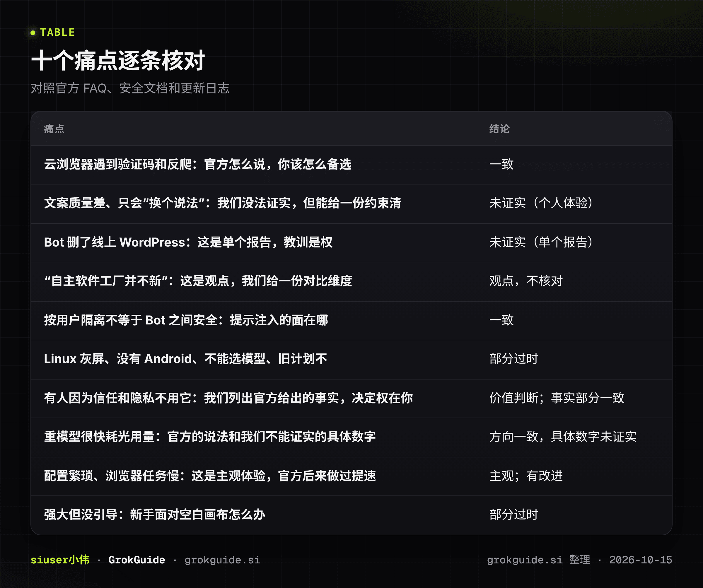The image size is (703, 588).
Task: Click 一致 in the 按用户隔离 row
Action: coord(501,320)
